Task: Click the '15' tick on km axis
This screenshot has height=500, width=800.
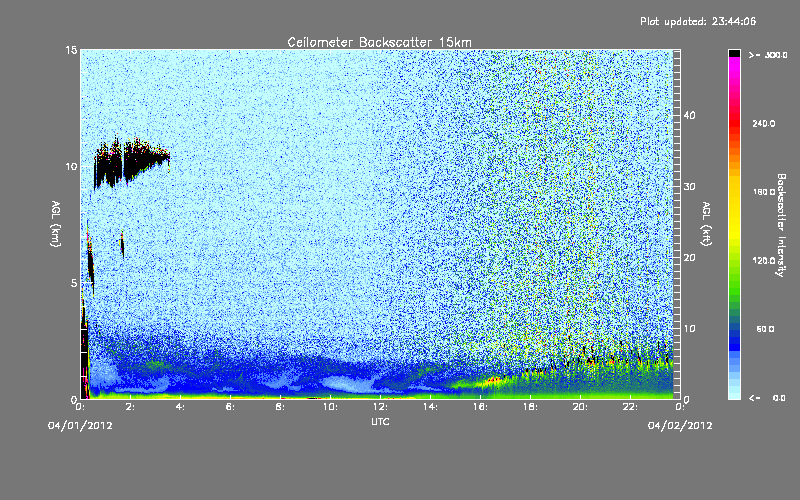Action: click(x=71, y=50)
